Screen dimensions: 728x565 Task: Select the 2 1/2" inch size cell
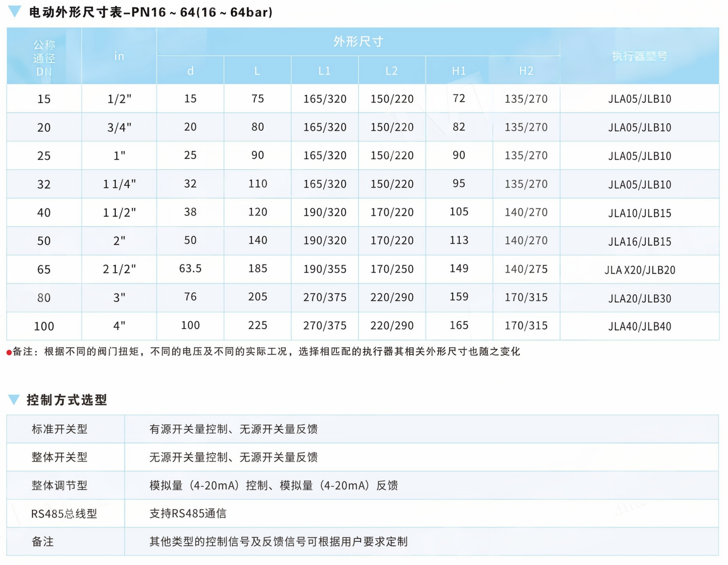(119, 269)
